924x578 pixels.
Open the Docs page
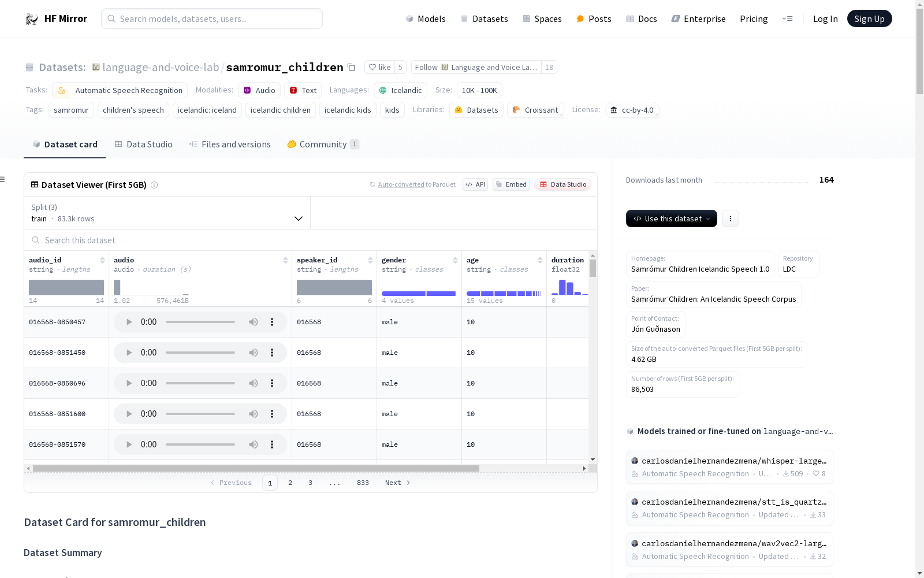coord(642,18)
